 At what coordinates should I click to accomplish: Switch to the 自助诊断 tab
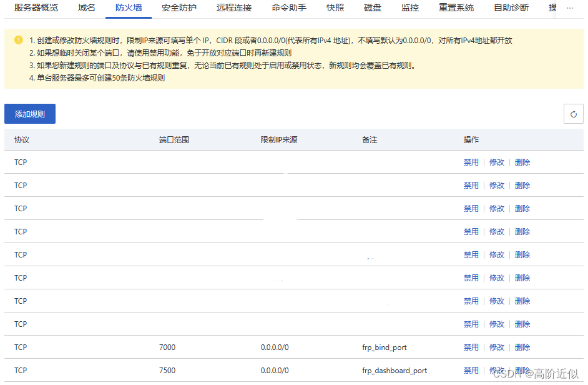[x=511, y=7]
